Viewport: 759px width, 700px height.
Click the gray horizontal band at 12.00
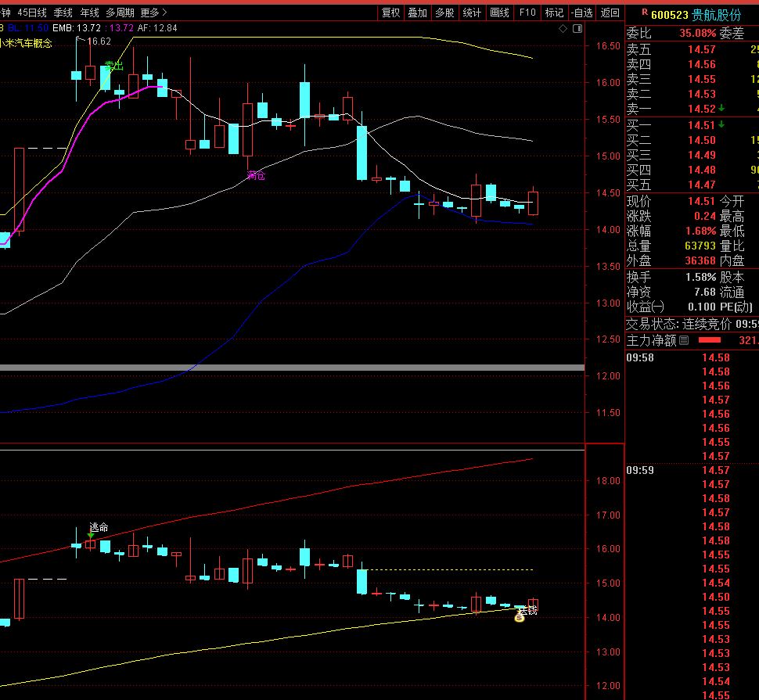(x=293, y=368)
